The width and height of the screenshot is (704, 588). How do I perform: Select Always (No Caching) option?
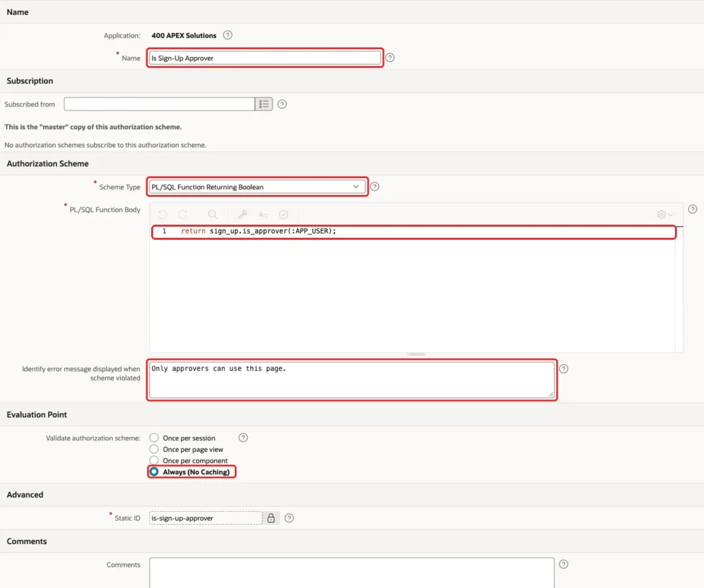[x=154, y=472]
